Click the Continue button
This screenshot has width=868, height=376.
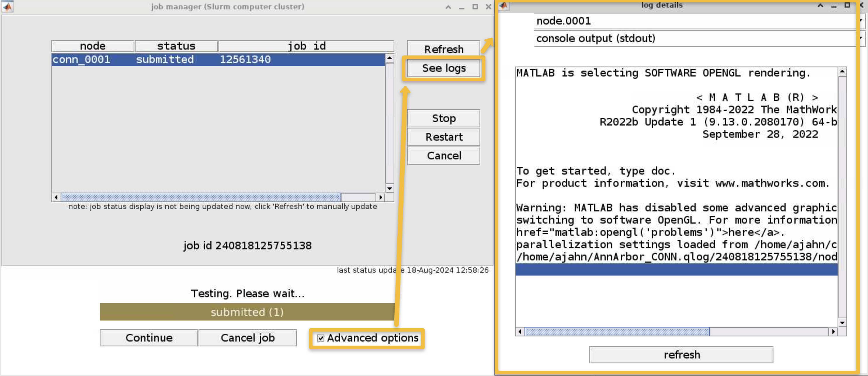tap(149, 338)
